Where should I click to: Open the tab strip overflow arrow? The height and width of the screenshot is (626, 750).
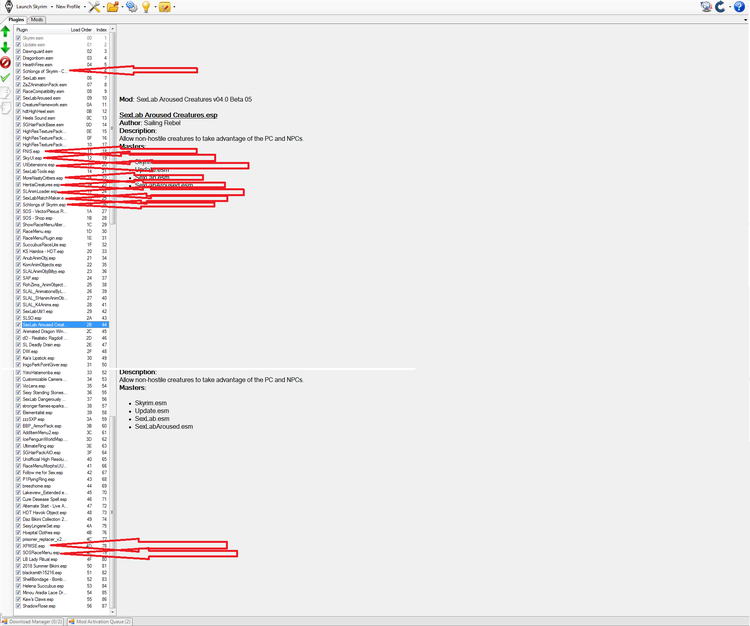pos(745,20)
